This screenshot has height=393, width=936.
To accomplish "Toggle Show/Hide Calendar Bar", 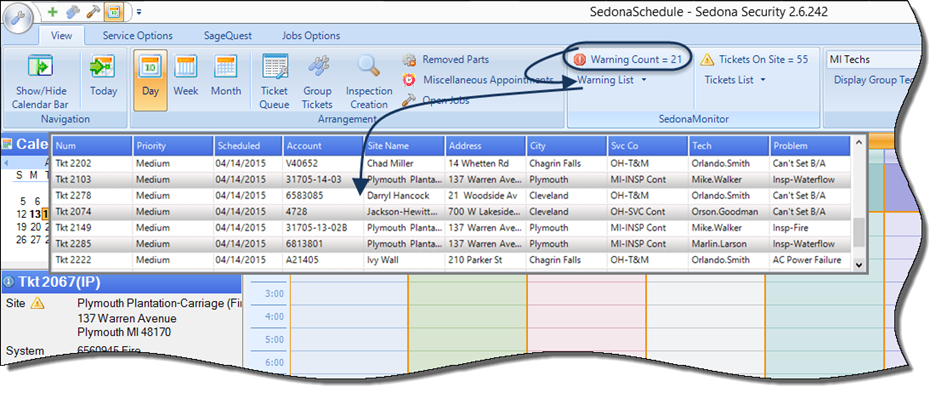I will point(41,81).
